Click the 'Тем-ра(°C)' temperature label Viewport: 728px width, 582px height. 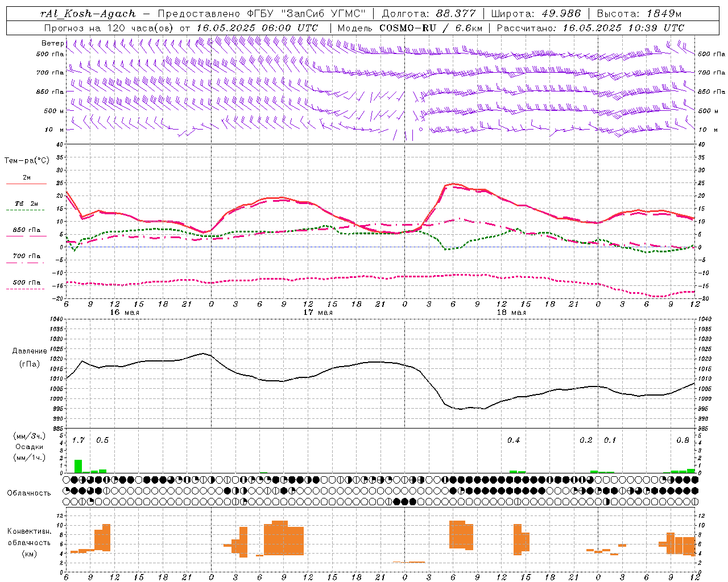click(27, 161)
